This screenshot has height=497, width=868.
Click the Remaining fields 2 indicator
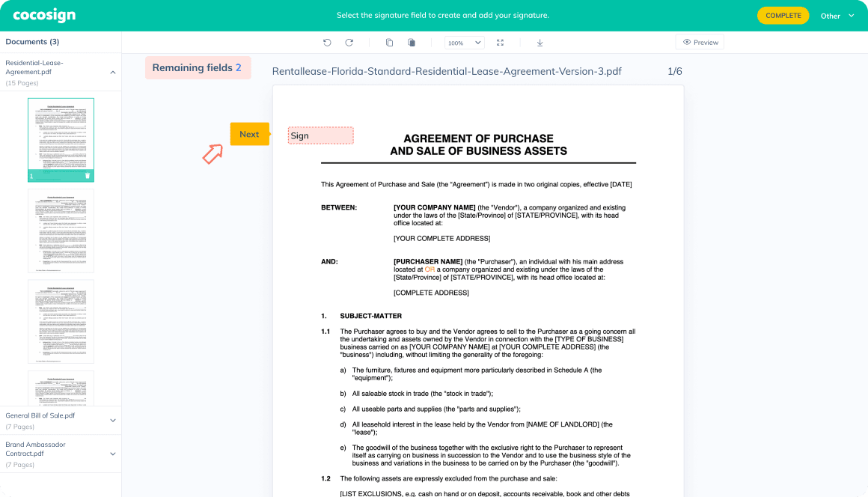[198, 68]
